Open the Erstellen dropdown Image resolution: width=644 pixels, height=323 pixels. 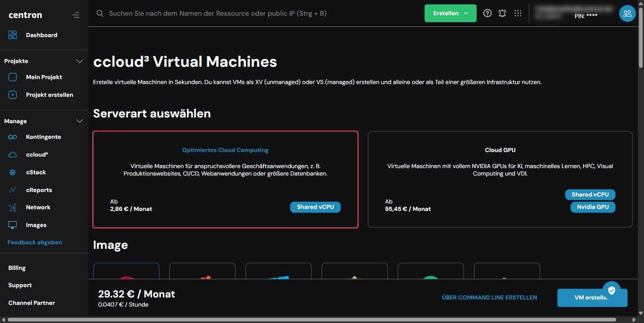point(450,13)
